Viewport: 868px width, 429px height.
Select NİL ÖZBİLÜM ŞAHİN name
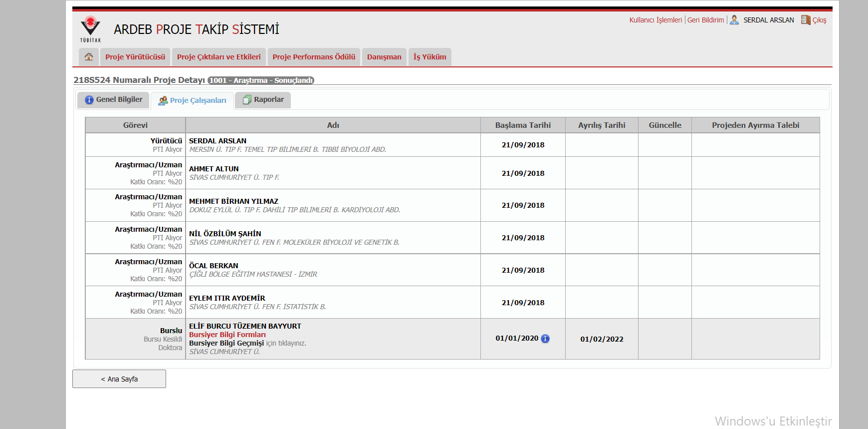pos(225,234)
